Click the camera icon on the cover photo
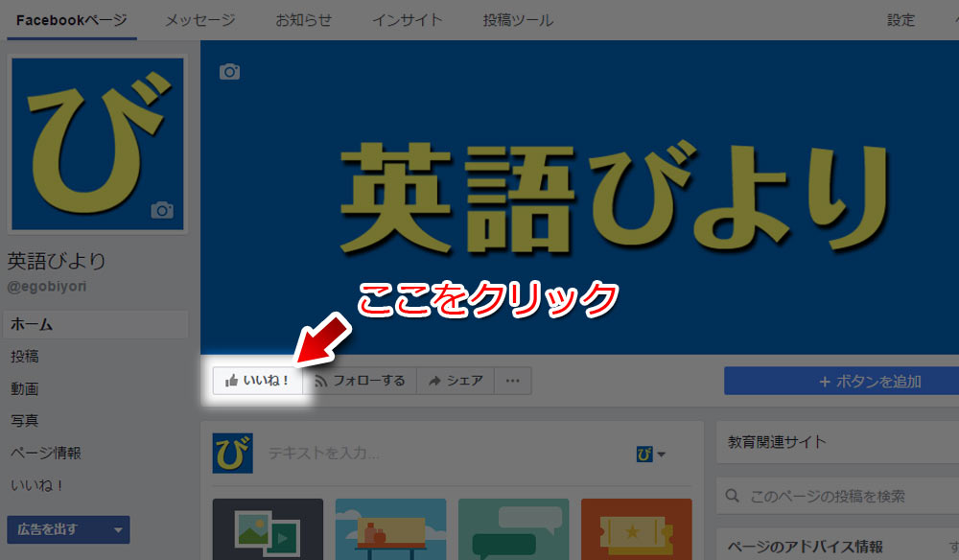This screenshot has width=959, height=560. point(229,72)
